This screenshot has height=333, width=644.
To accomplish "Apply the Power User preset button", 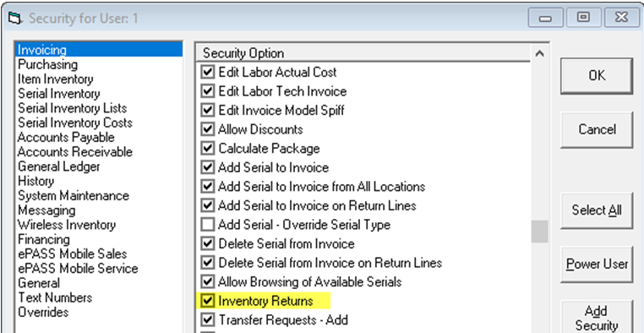I will 597,264.
